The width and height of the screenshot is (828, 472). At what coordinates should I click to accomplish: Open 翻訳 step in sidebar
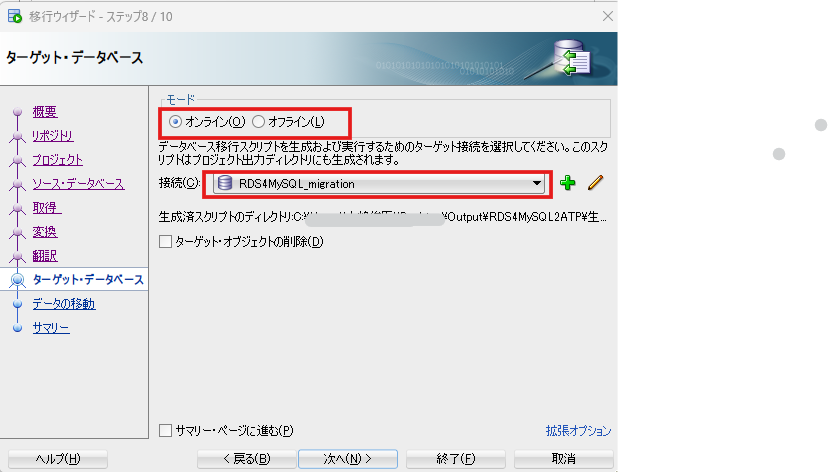pyautogui.click(x=45, y=256)
